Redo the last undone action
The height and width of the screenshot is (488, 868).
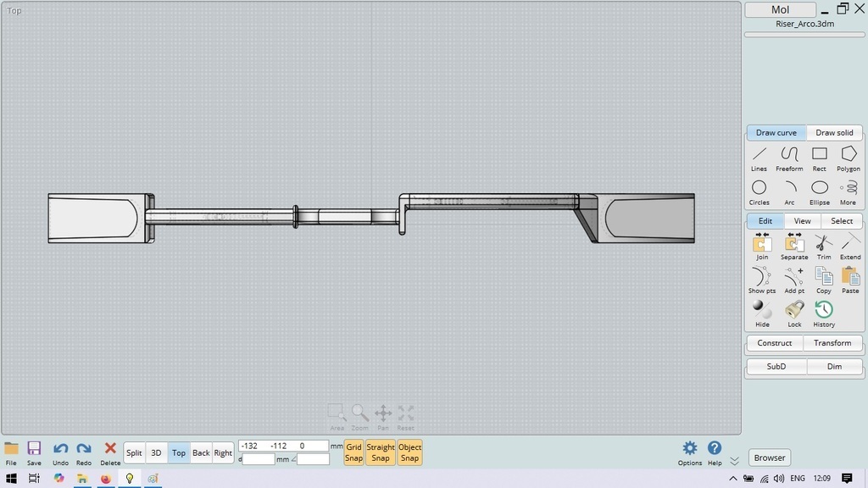(84, 453)
